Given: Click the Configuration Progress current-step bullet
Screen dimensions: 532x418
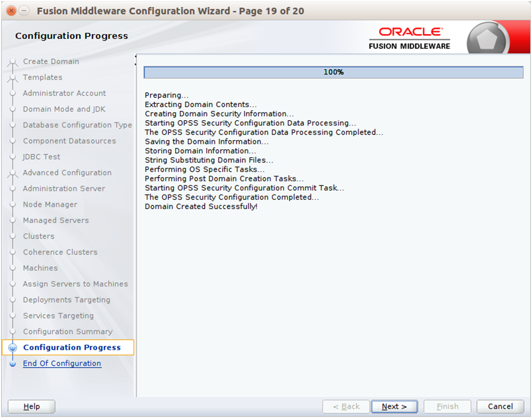Looking at the screenshot, I should point(13,347).
